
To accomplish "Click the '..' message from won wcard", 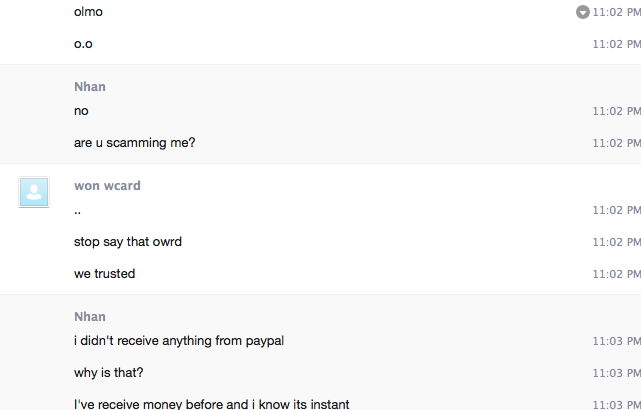I will tap(77, 212).
